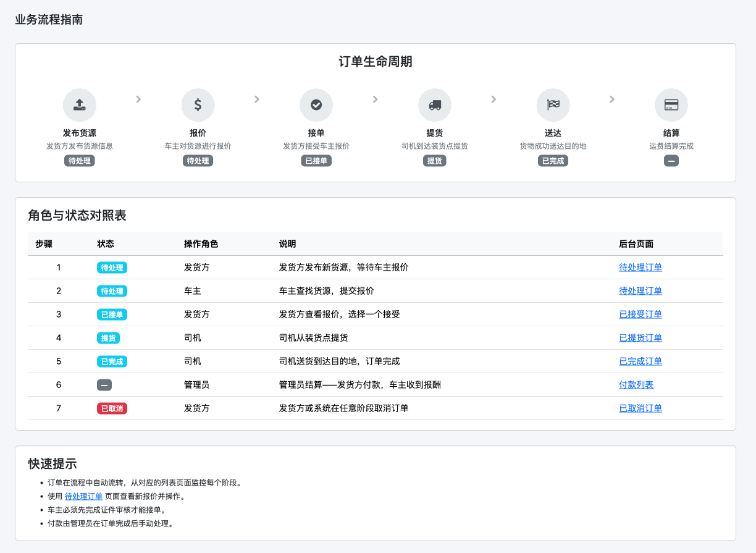Open the 付款列表 link

(636, 385)
